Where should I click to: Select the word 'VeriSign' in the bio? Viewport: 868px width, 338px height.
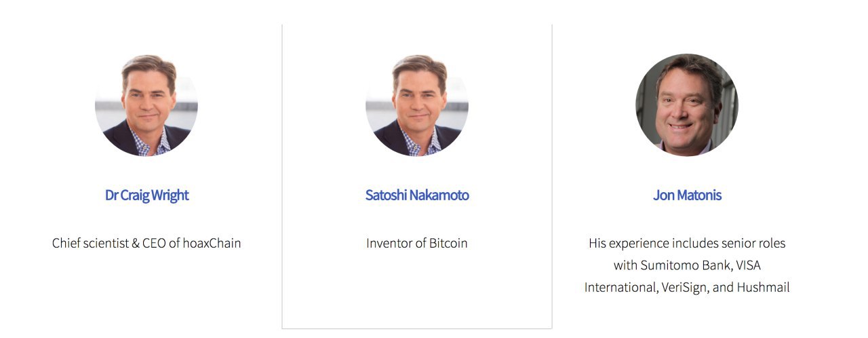[x=684, y=288]
